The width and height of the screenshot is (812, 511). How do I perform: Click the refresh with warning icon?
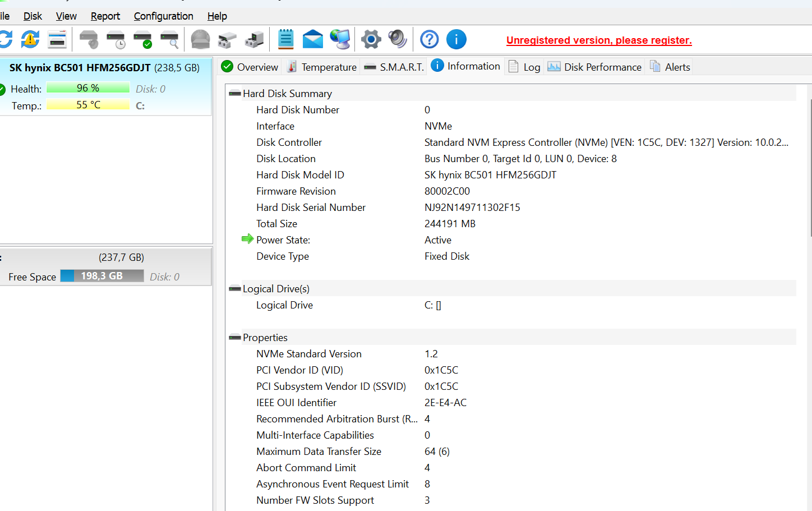pos(30,39)
